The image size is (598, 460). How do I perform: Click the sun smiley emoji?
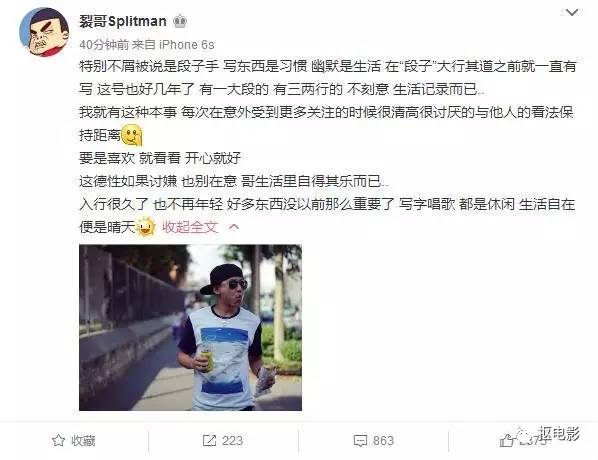click(x=145, y=227)
